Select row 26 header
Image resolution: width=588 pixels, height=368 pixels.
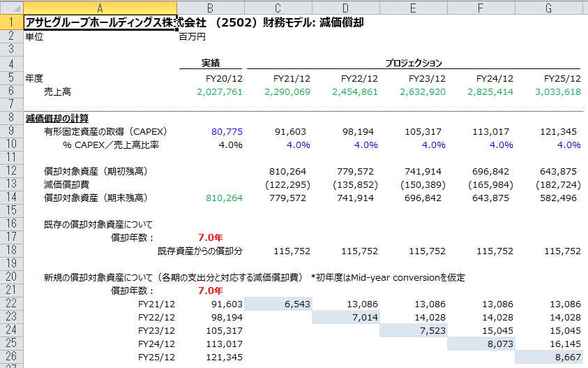(12, 356)
